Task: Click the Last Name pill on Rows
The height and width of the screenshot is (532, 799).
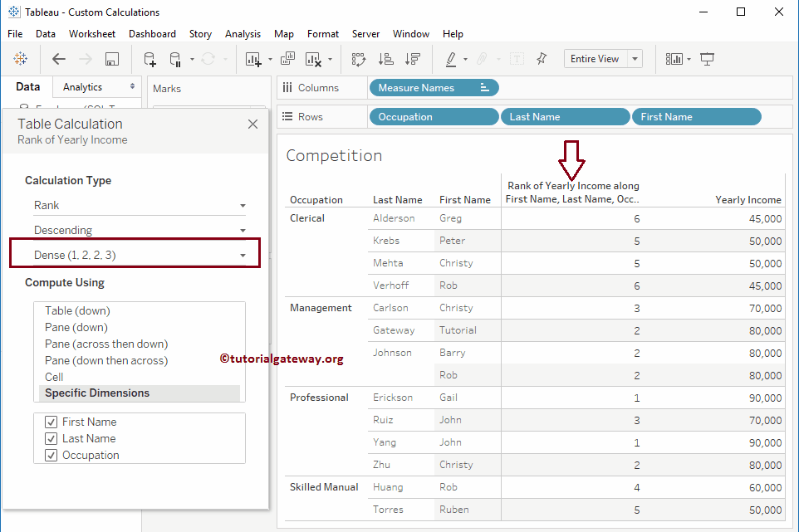Action: pyautogui.click(x=565, y=116)
